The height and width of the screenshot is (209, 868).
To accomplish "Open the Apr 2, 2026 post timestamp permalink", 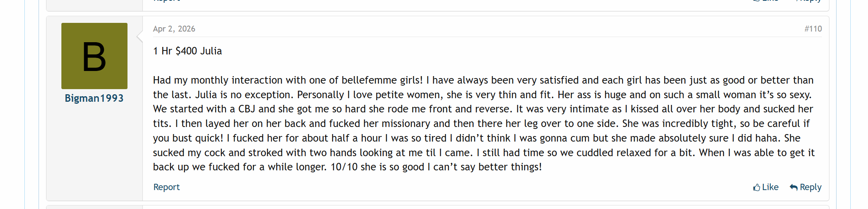I will [x=174, y=29].
